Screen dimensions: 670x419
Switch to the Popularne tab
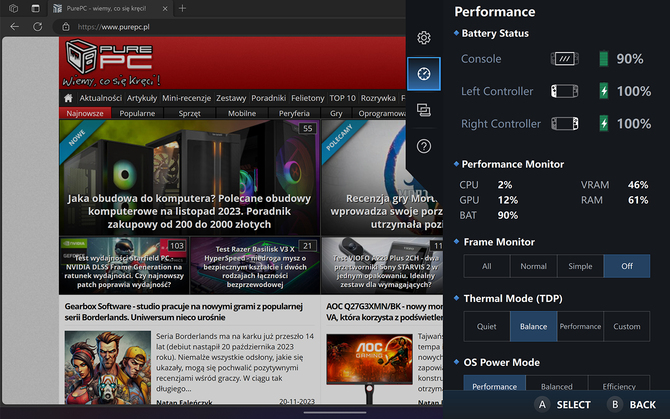pyautogui.click(x=137, y=113)
